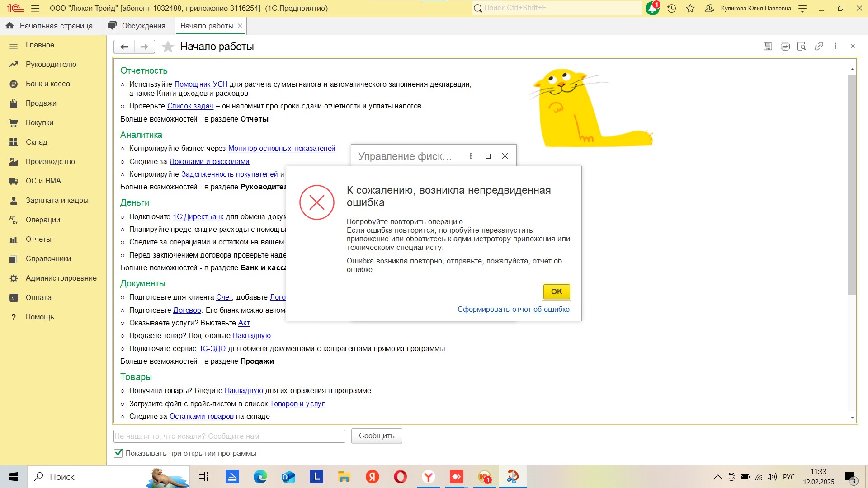Open the history clock icon

click(x=672, y=8)
